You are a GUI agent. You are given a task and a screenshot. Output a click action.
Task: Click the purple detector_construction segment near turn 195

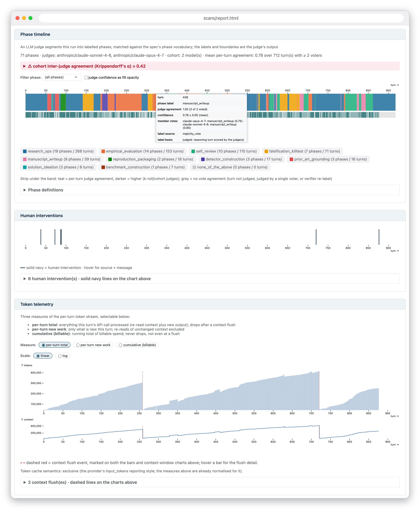tap(105, 102)
